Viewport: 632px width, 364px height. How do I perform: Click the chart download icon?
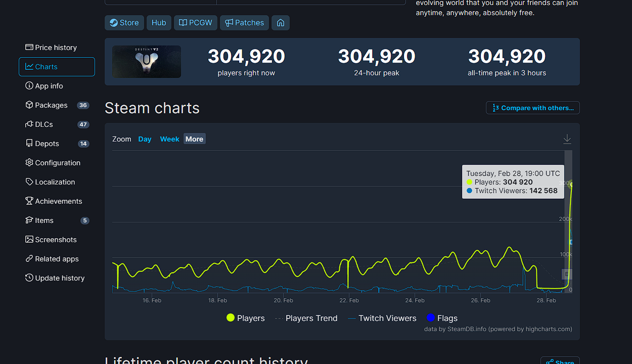567,139
